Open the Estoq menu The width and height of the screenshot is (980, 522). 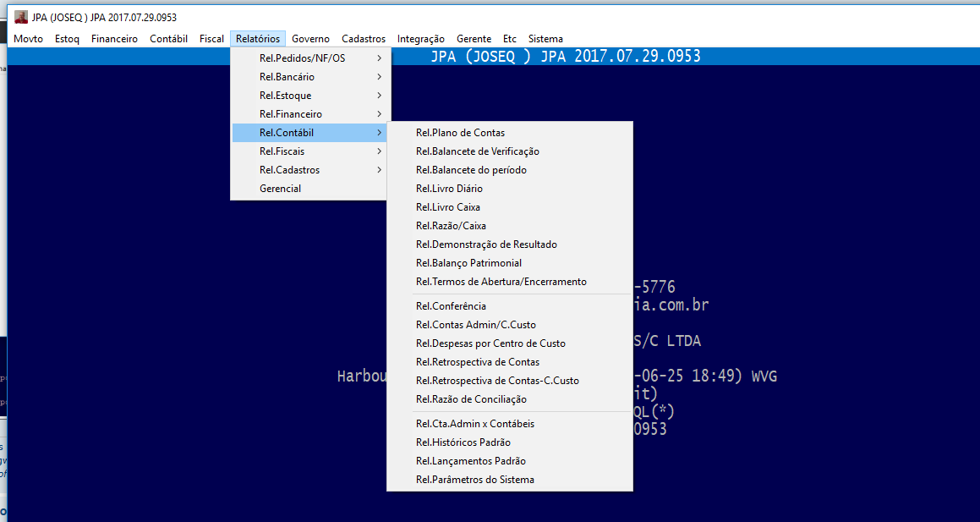[x=67, y=39]
